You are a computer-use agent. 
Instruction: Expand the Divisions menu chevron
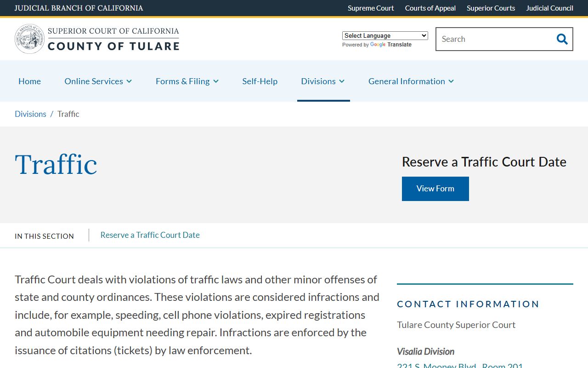point(342,81)
